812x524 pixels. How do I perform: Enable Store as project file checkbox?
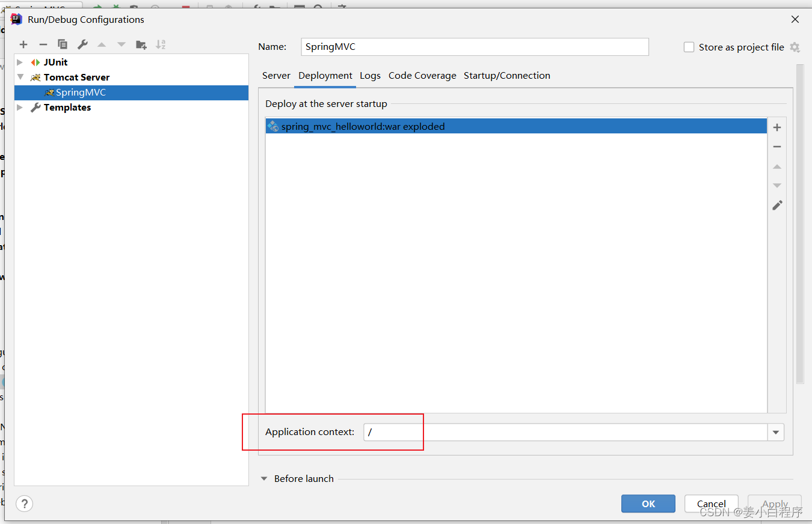click(x=689, y=47)
